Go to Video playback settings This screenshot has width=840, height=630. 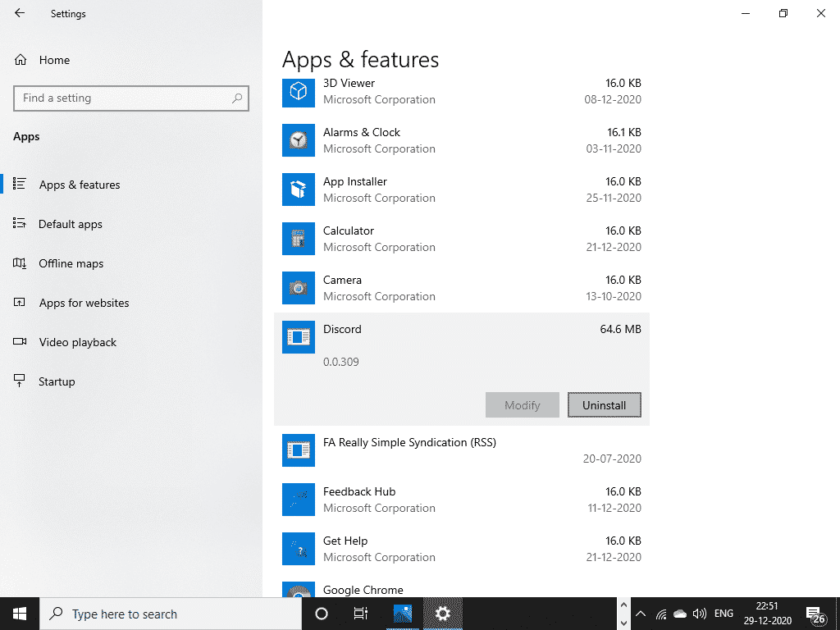pyautogui.click(x=77, y=342)
